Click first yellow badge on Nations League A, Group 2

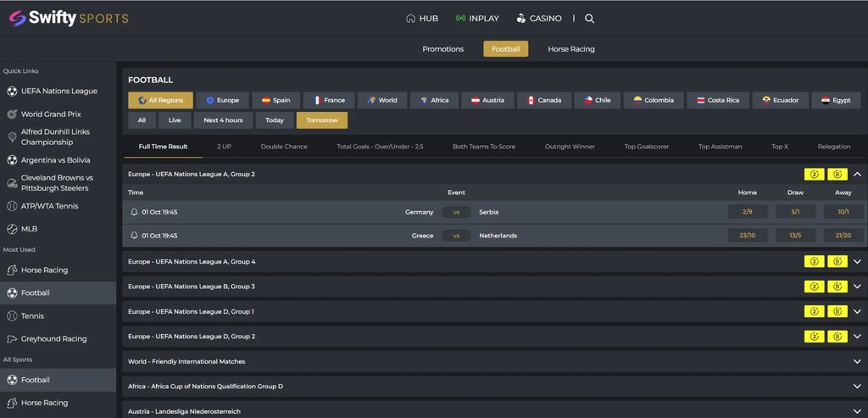tap(815, 175)
